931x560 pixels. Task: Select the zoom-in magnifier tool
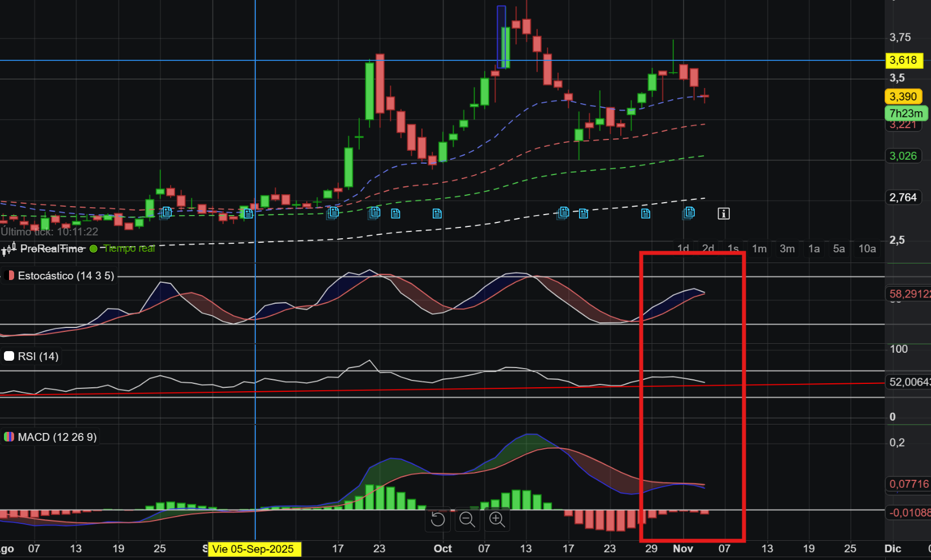497,519
